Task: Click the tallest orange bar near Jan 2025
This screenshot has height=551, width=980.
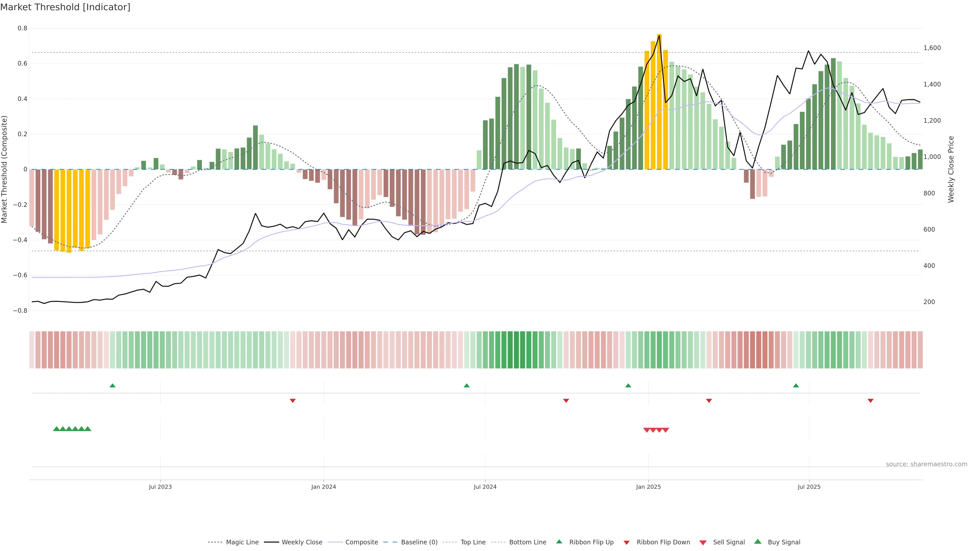Action: point(659,102)
